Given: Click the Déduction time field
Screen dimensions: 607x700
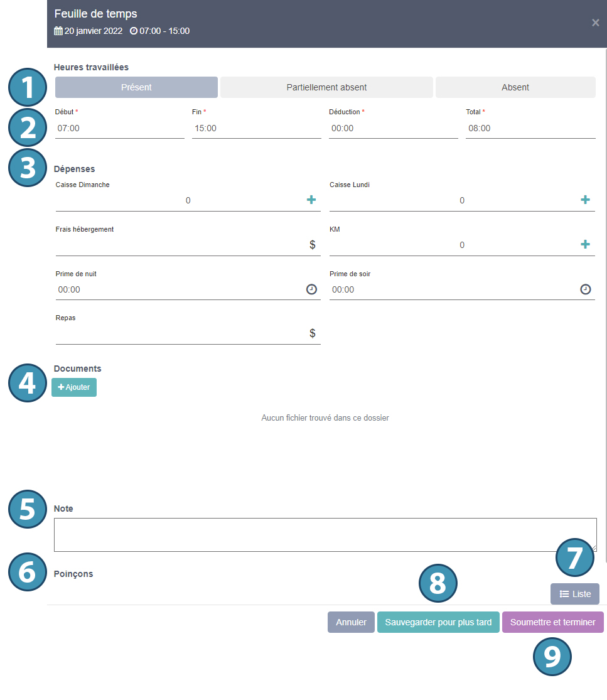Looking at the screenshot, I should pos(393,128).
